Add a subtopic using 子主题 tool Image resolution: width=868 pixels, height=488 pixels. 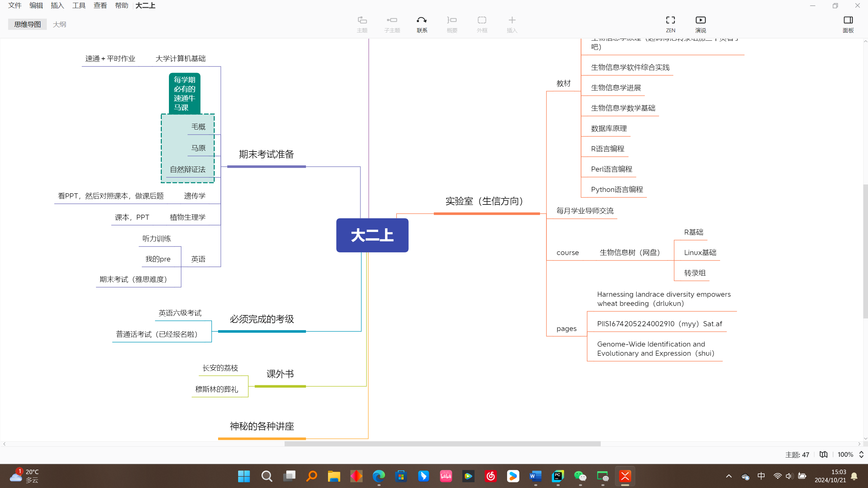coord(392,24)
